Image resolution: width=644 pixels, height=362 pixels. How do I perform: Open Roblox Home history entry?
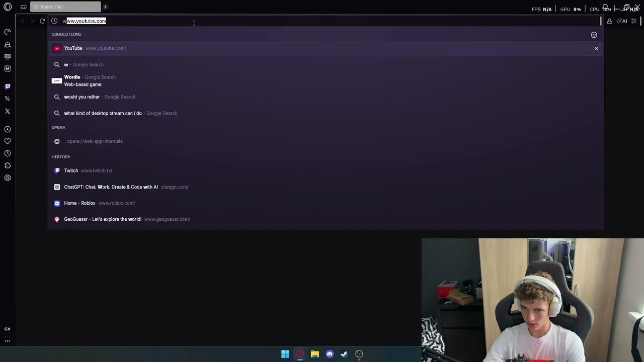click(x=326, y=203)
